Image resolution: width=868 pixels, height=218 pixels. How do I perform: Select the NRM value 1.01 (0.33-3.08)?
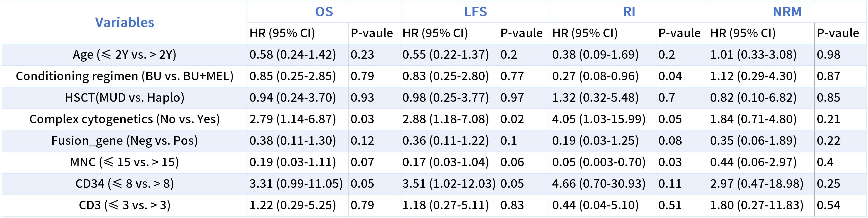[x=753, y=55]
